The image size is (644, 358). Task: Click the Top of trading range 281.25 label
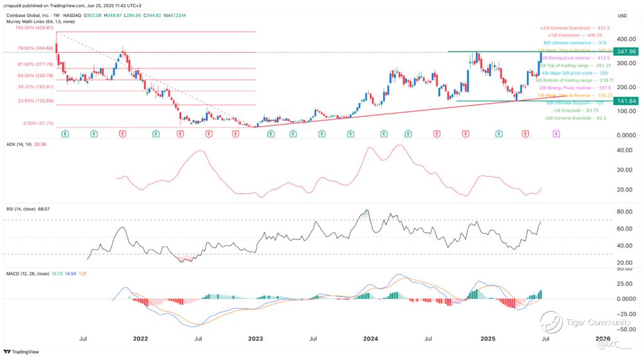[x=576, y=65]
